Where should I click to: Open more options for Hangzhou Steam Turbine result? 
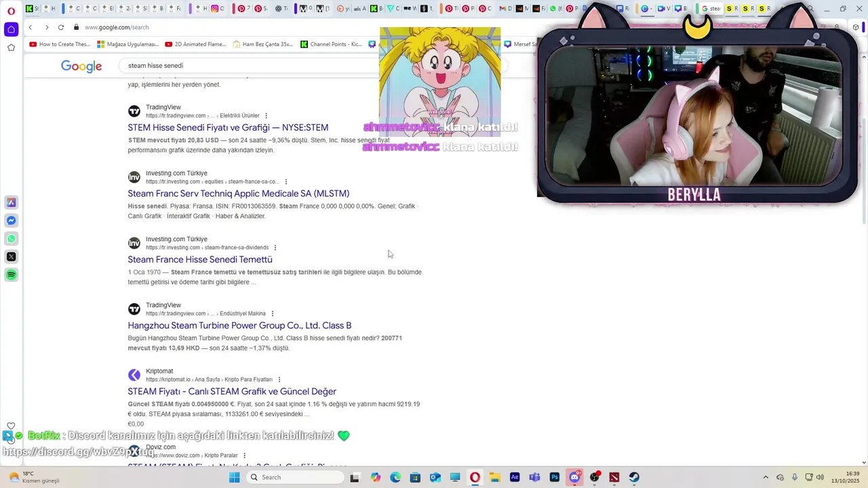click(273, 314)
